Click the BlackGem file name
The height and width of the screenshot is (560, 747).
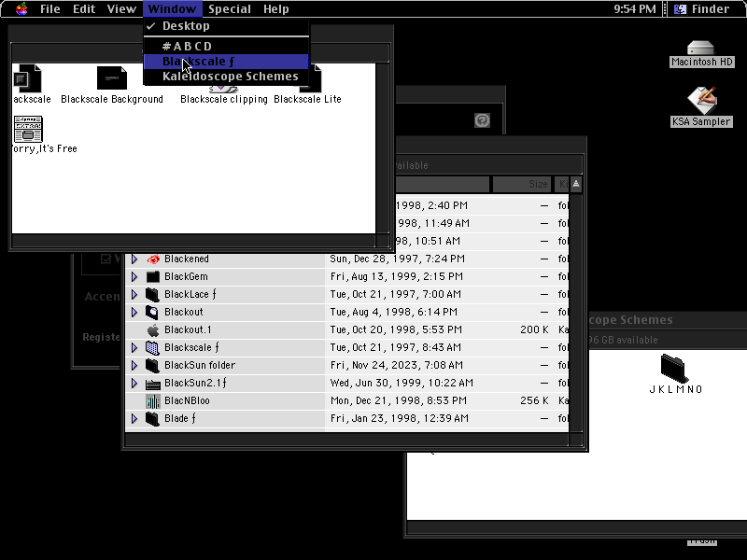(186, 276)
